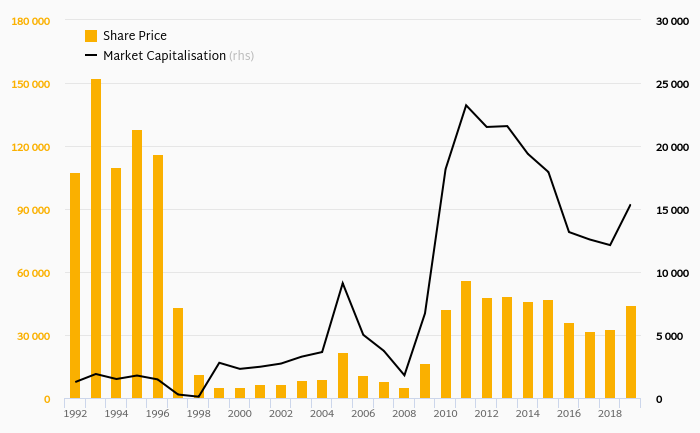The image size is (700, 433).
Task: Click the 2018 x-axis label
Action: [x=610, y=413]
